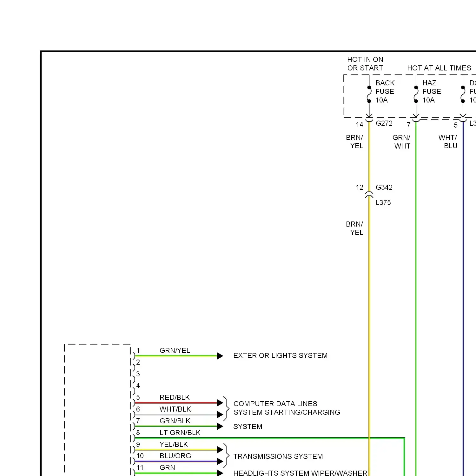
Task: Click the arrowhead on the WHT/BLK wire
Action: click(220, 414)
